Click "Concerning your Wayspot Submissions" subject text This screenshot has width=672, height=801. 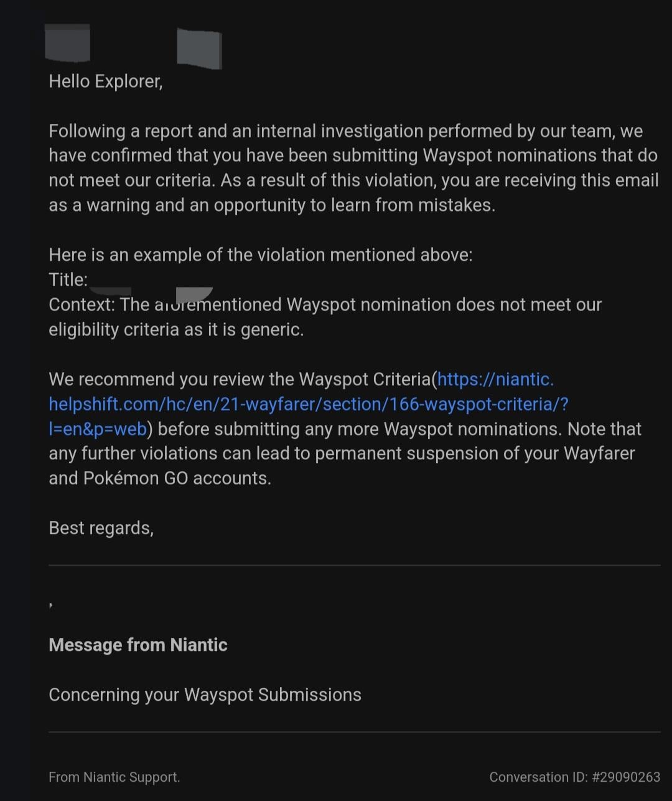point(205,695)
